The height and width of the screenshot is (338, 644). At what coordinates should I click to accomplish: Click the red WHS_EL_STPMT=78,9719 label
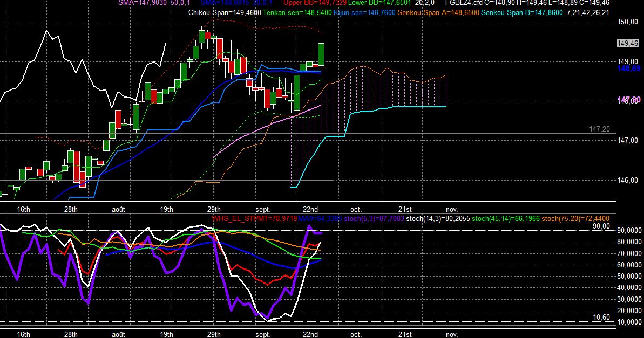point(254,219)
